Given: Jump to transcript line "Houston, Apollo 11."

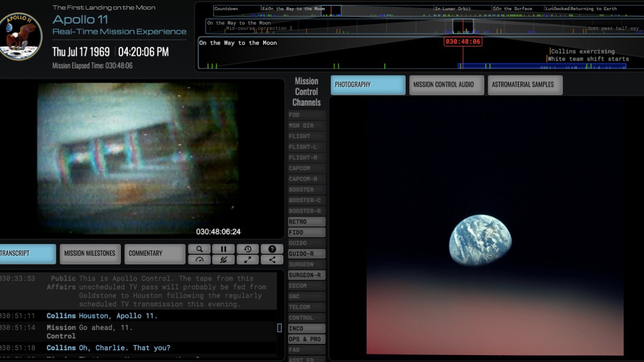Looking at the screenshot, I should tap(118, 316).
